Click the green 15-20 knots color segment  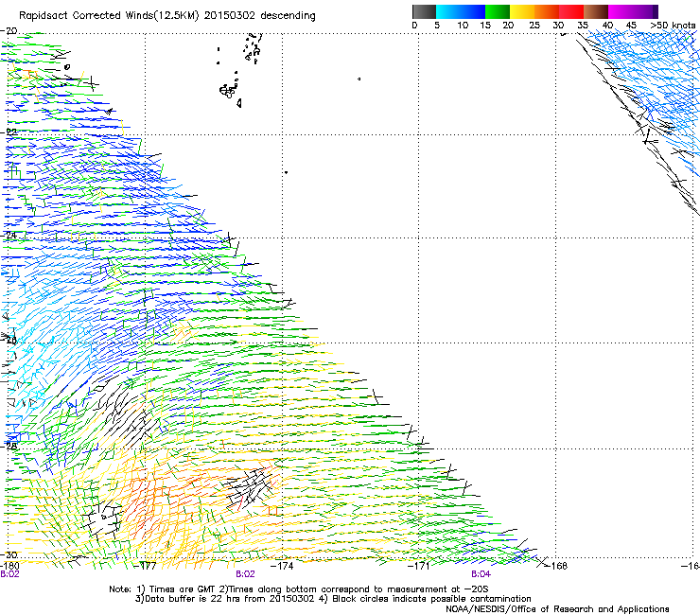pyautogui.click(x=498, y=11)
